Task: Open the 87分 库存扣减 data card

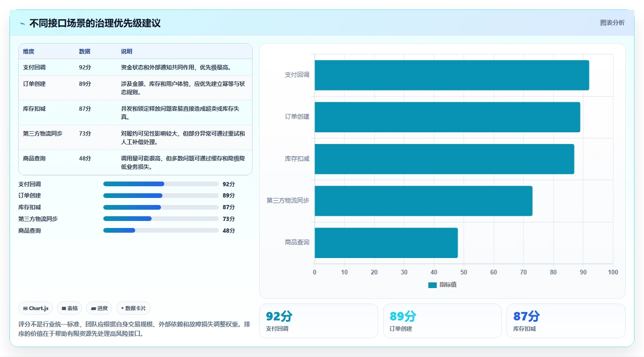Action: [566, 321]
